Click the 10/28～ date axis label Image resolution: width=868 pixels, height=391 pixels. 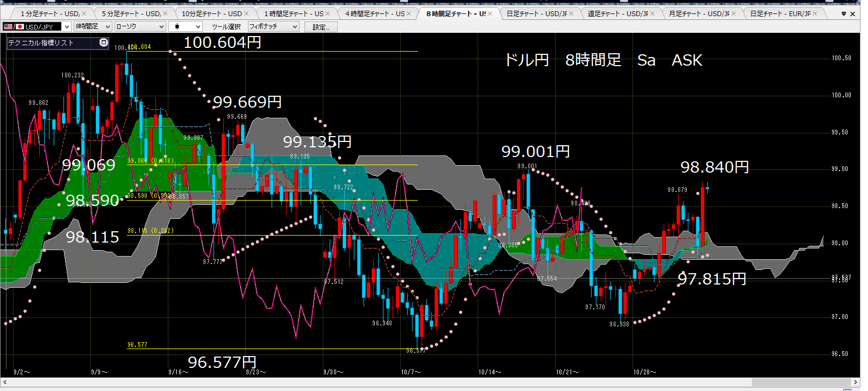[x=645, y=372]
